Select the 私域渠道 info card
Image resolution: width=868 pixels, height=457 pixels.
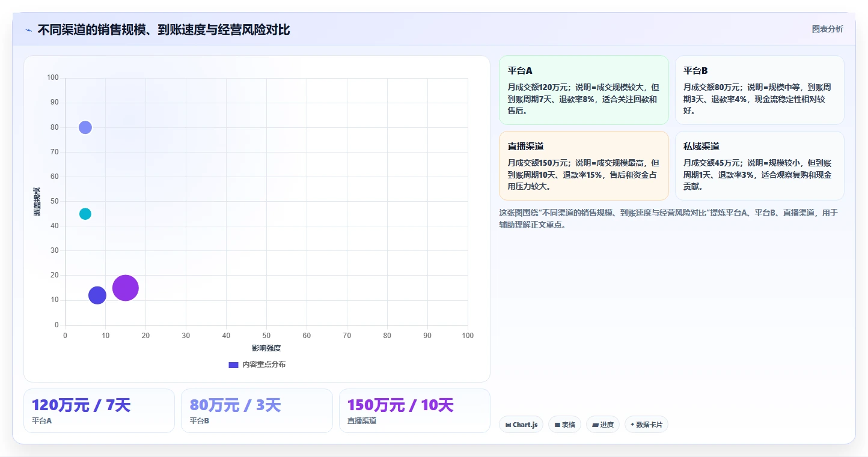pyautogui.click(x=760, y=166)
